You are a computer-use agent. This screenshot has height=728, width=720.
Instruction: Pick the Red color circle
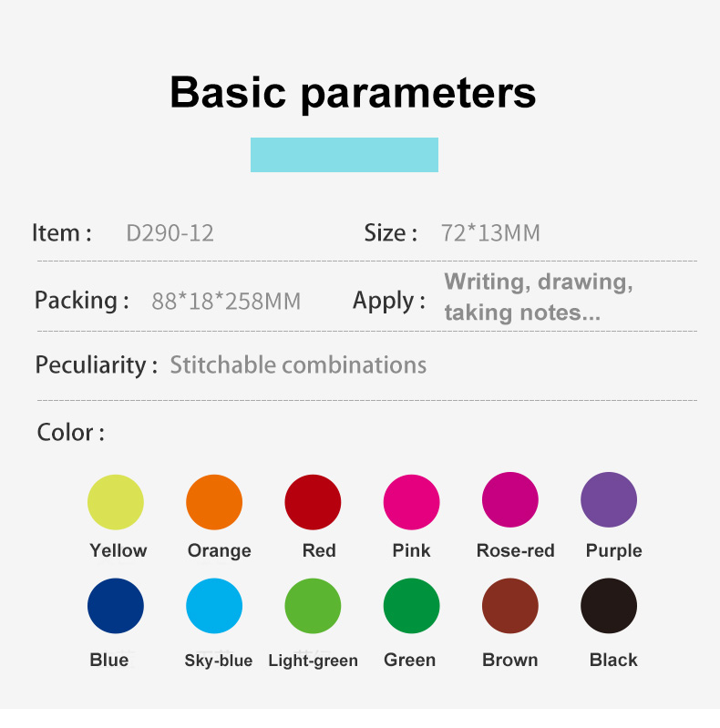coord(313,502)
